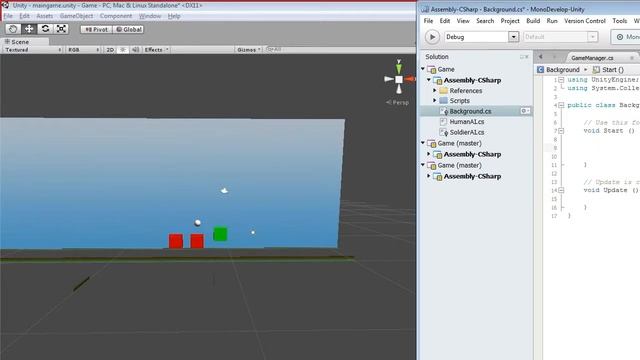
Task: Toggle scene audio speaker icon
Action: [x=135, y=49]
